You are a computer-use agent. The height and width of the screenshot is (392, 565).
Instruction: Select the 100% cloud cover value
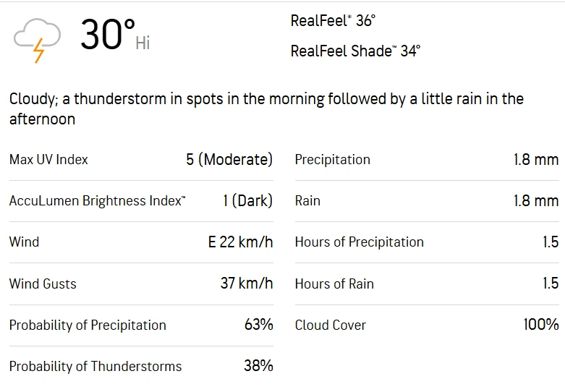pyautogui.click(x=540, y=325)
